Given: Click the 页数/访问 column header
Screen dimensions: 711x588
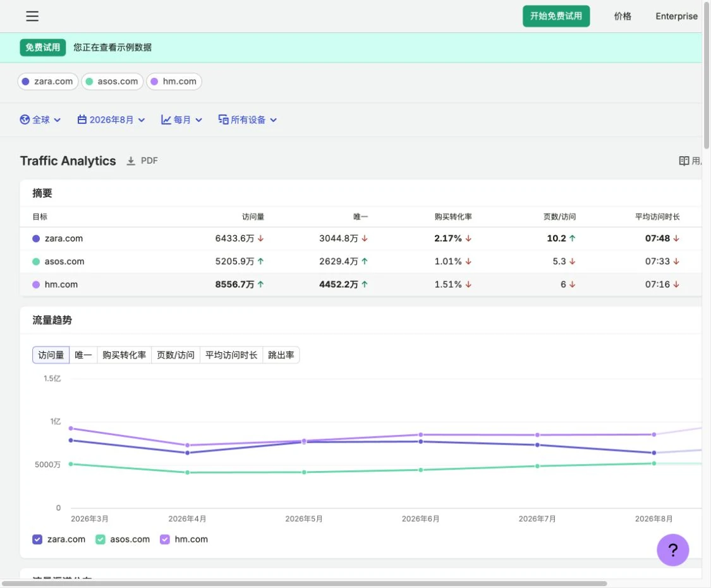Looking at the screenshot, I should coord(559,217).
